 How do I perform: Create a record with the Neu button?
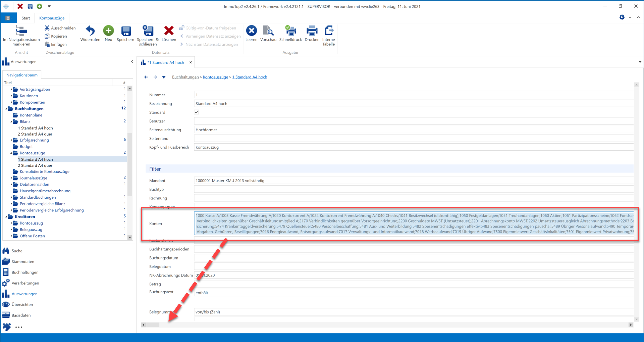(x=108, y=34)
